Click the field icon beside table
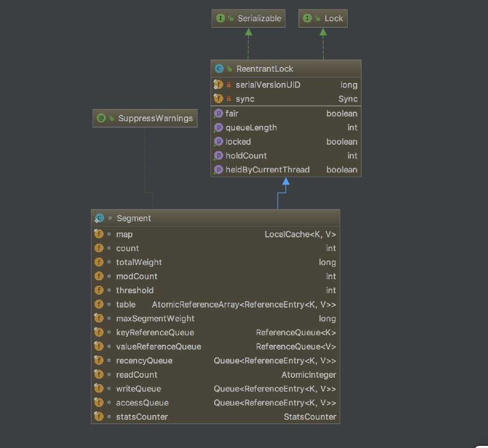The height and width of the screenshot is (448, 488). click(99, 304)
